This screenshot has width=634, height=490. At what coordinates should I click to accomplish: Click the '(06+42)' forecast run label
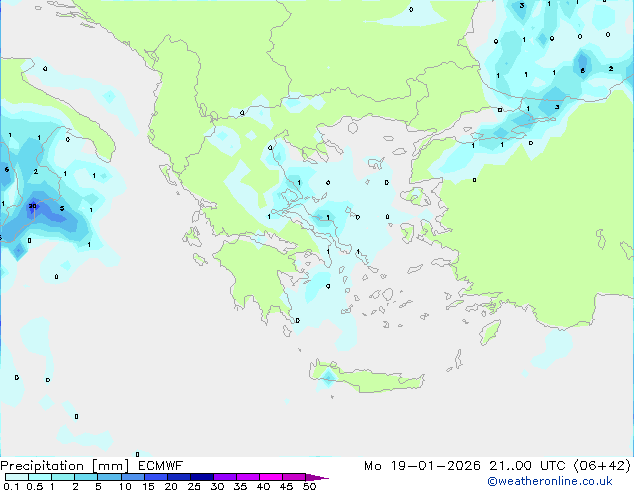point(602,466)
